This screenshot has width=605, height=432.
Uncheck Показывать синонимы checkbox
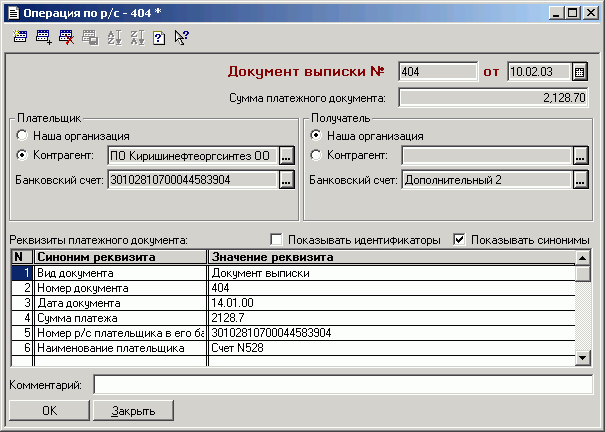tap(459, 240)
